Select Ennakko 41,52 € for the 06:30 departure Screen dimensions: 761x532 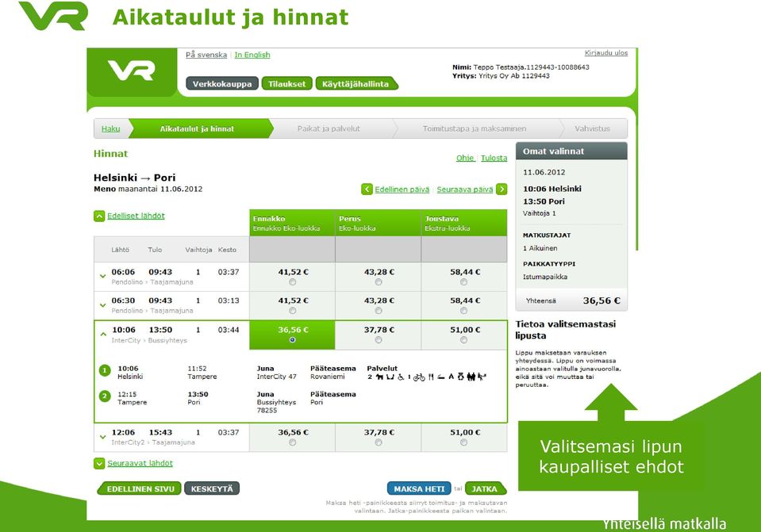(x=292, y=310)
